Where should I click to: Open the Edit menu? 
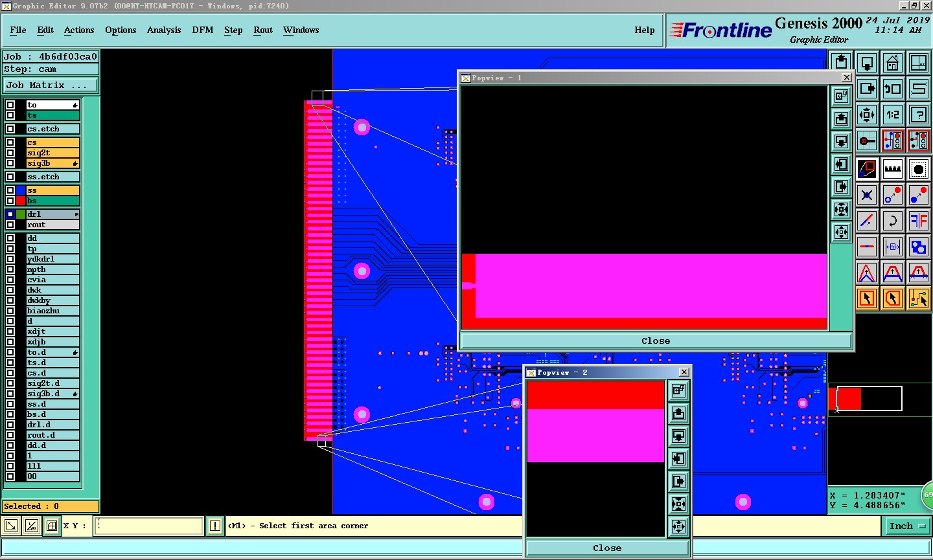pyautogui.click(x=45, y=30)
